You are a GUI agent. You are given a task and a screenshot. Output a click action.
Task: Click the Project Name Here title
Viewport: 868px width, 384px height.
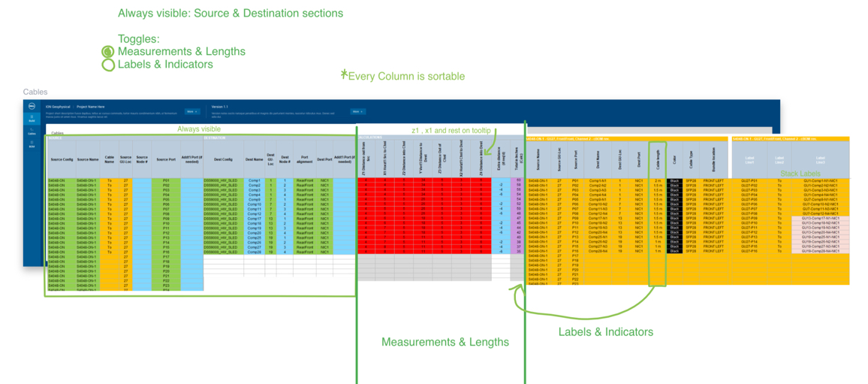[x=91, y=107]
